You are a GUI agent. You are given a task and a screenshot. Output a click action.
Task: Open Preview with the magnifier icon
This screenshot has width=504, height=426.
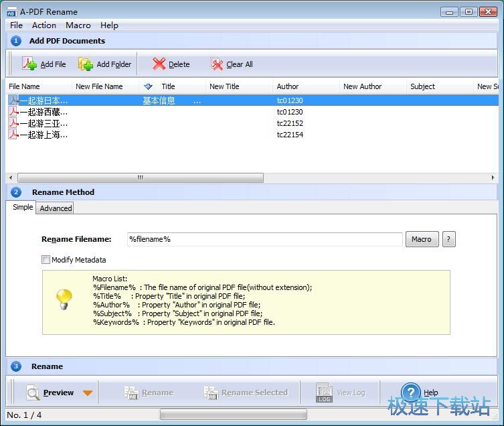click(33, 393)
